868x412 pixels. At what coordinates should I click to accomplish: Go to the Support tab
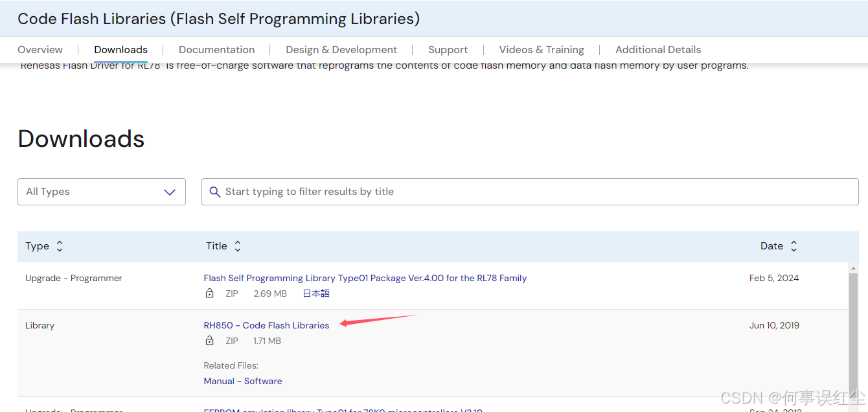[448, 50]
